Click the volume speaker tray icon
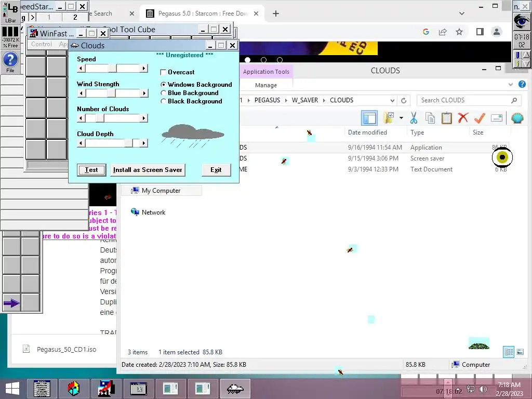This screenshot has height=399, width=532. point(483,389)
